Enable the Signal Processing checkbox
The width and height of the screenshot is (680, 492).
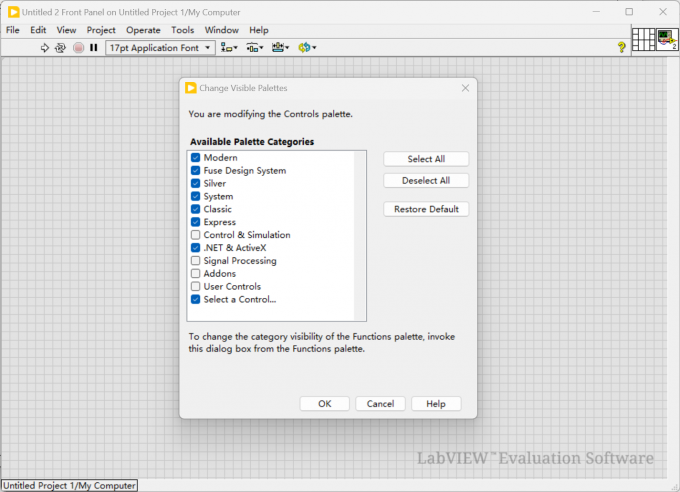click(x=196, y=261)
